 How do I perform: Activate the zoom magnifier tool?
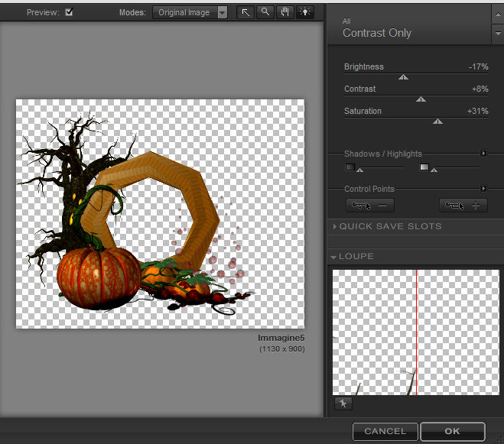point(265,12)
